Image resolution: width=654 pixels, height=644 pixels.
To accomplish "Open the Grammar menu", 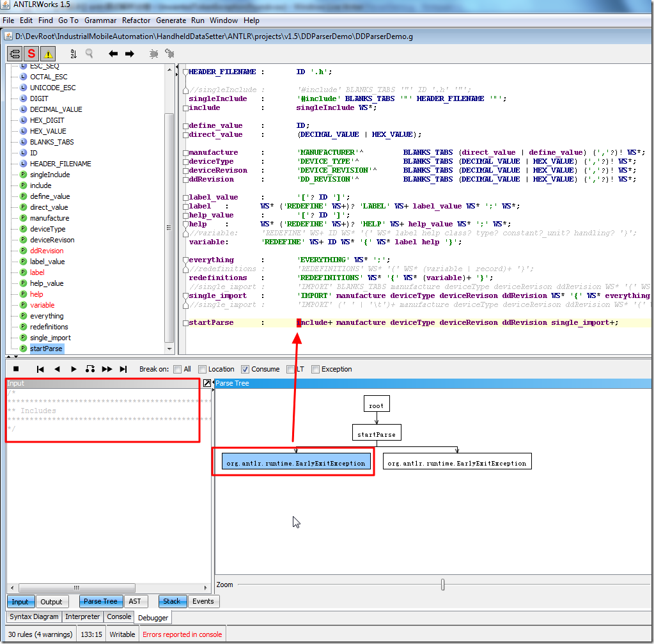I will [100, 20].
